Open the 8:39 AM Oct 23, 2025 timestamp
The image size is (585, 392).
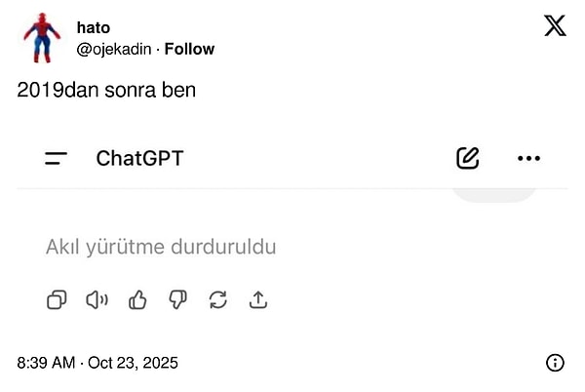97,363
